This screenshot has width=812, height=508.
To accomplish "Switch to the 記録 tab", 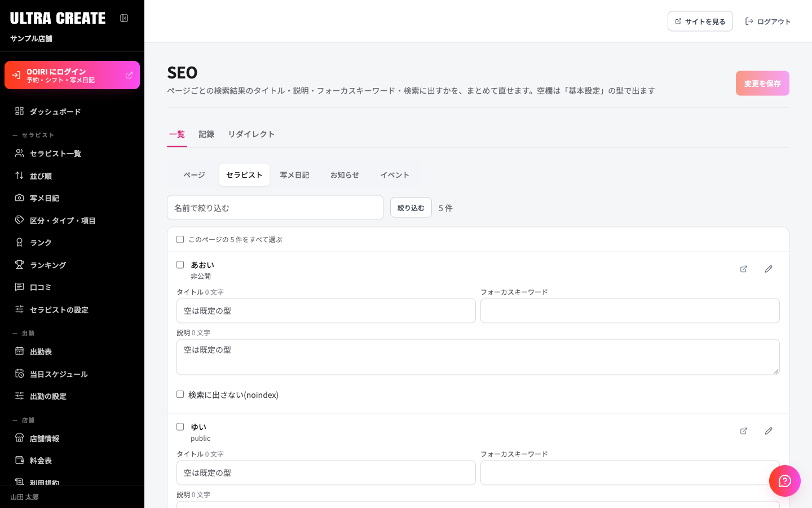I will (206, 134).
